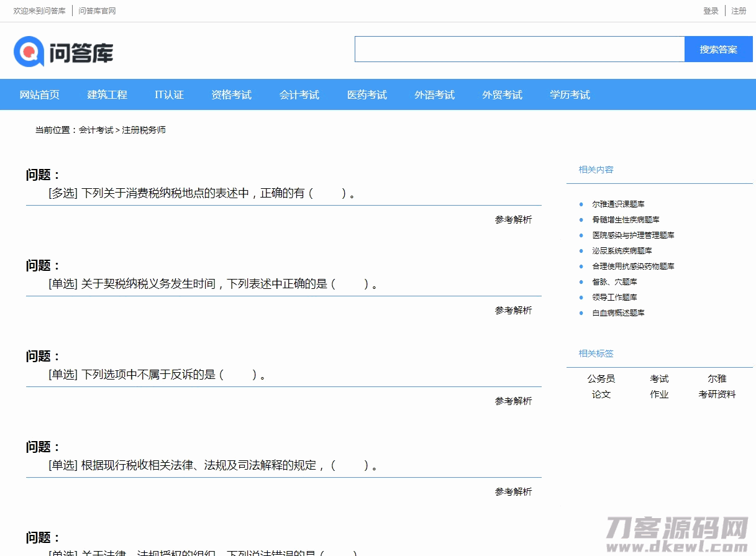Viewport: 756px width, 556px height.
Task: Click the 注册 link
Action: [739, 11]
